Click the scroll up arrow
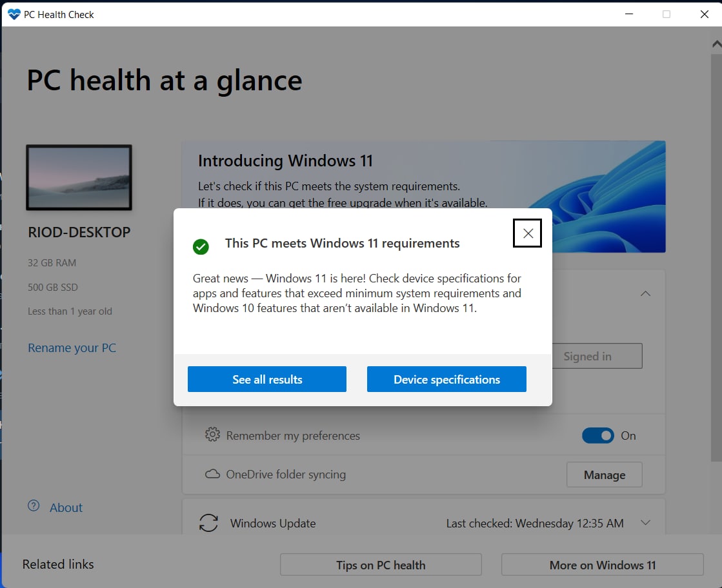This screenshot has height=588, width=722. [716, 44]
